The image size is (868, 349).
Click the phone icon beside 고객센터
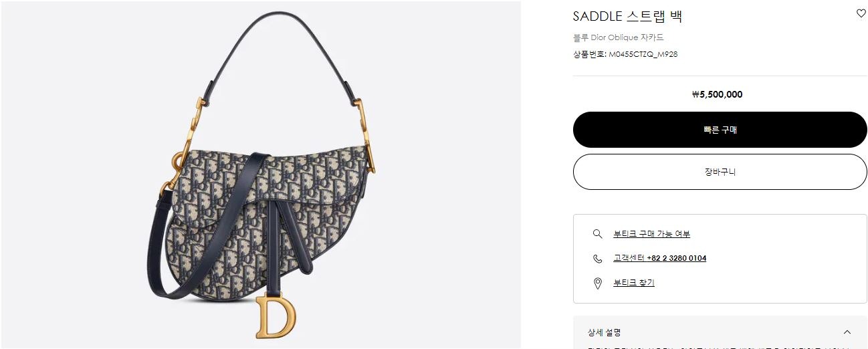tap(598, 259)
